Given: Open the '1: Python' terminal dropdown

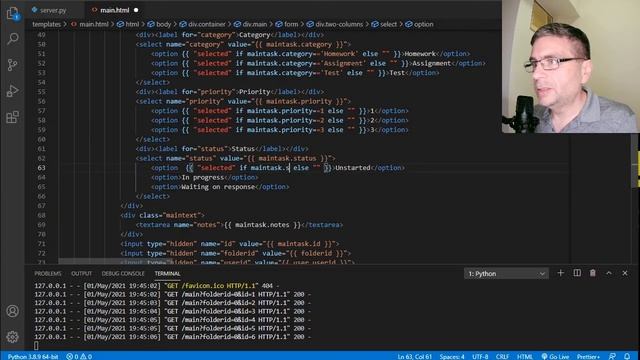Looking at the screenshot, I should [x=507, y=273].
